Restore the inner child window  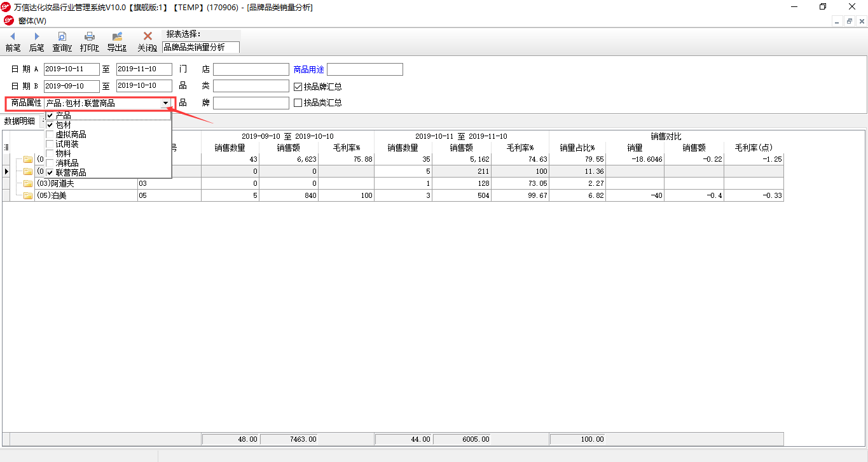(850, 21)
